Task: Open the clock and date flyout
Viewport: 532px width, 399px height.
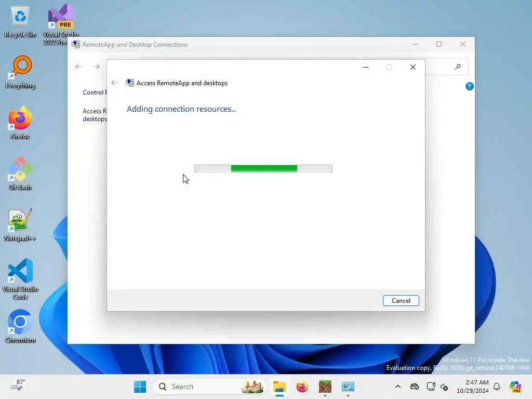Action: point(473,387)
